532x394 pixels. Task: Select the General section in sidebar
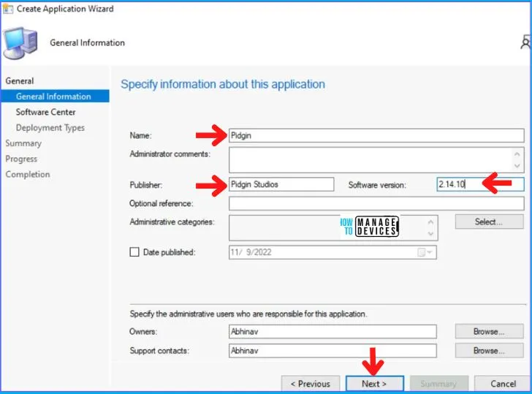(20, 80)
